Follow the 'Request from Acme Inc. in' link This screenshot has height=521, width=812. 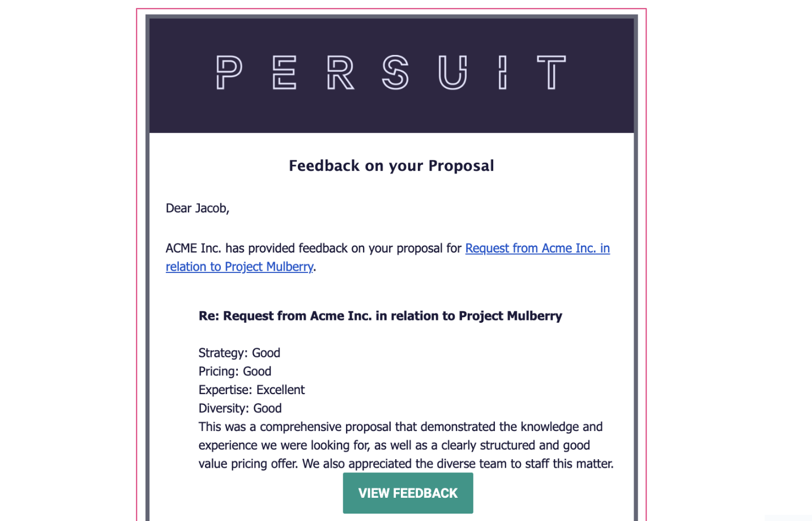[x=537, y=248]
